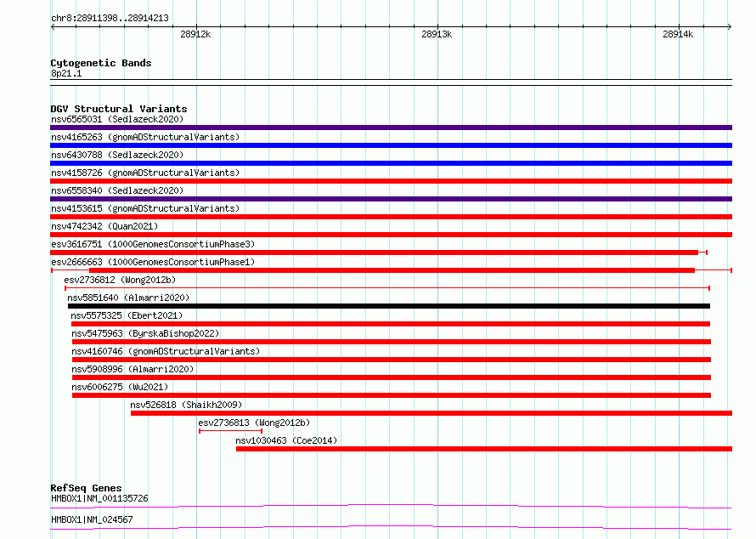Open the nsv6558340 (Sedlazeck2020) label
Screen dimensions: 756x539
(x=117, y=190)
